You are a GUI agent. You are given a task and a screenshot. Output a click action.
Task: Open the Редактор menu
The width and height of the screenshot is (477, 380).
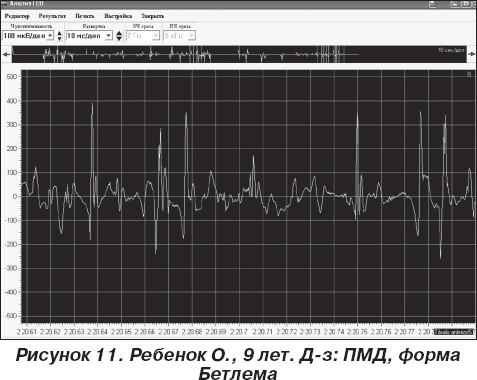(17, 16)
